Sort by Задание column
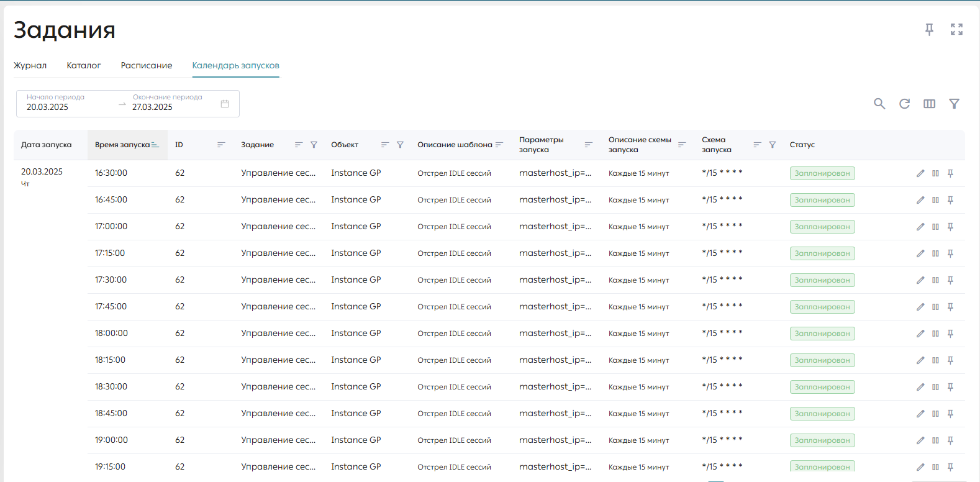The image size is (980, 482). pyautogui.click(x=299, y=145)
